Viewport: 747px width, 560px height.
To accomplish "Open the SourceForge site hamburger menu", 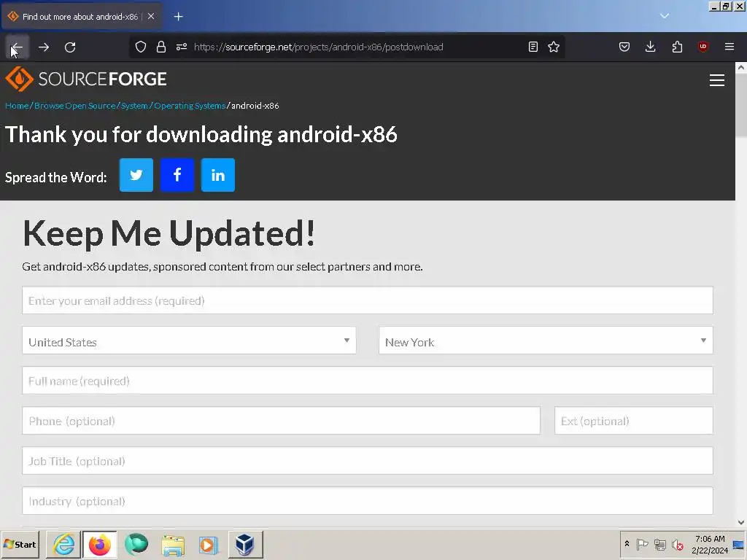I will pyautogui.click(x=717, y=80).
